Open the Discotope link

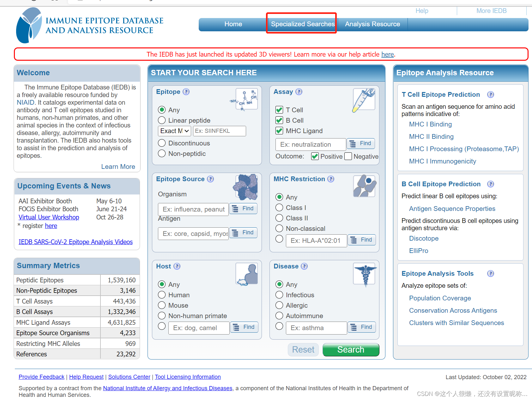point(424,239)
